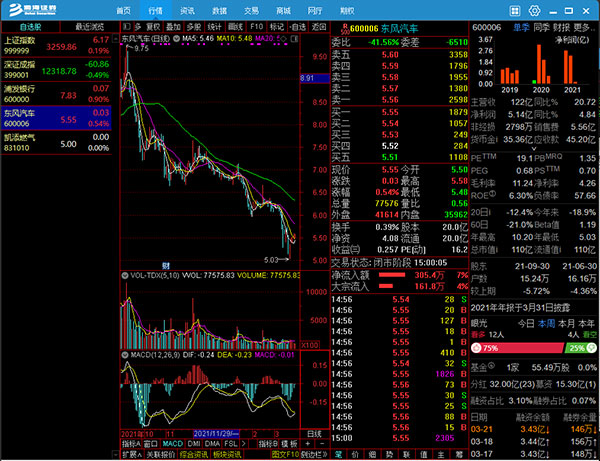
Task: Expand the 扩展 panel
Action: [x=132, y=454]
